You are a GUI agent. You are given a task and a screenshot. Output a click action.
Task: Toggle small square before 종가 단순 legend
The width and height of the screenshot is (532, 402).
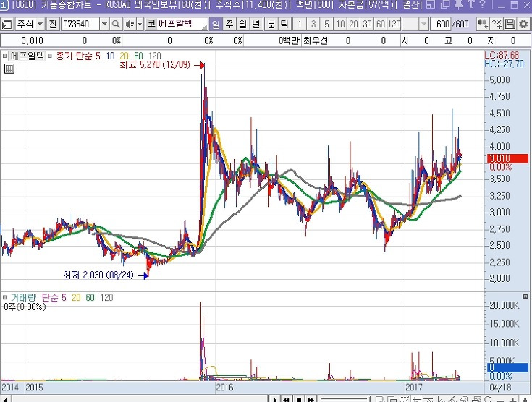[x=50, y=56]
